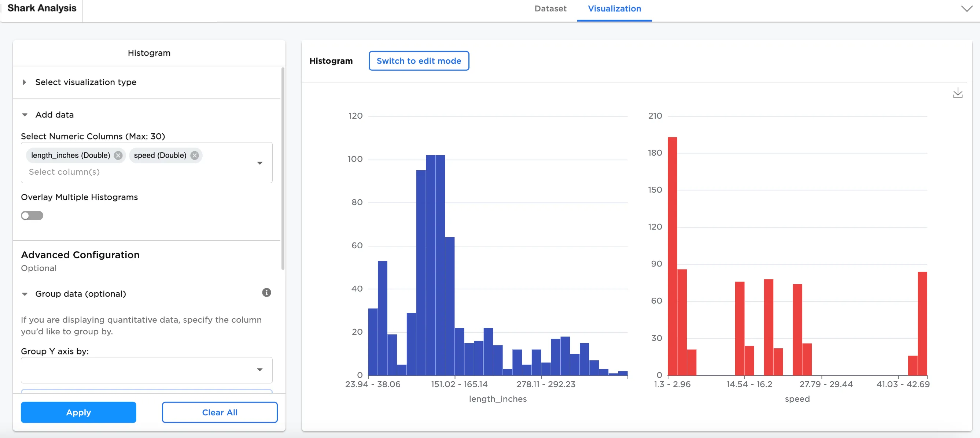Click the tallest red bar in speed histogram

tap(672, 255)
